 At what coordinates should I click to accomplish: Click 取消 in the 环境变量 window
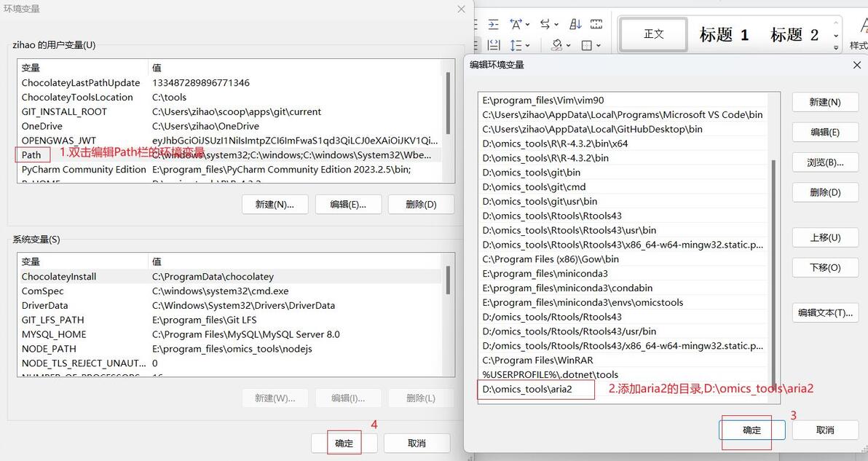[417, 444]
